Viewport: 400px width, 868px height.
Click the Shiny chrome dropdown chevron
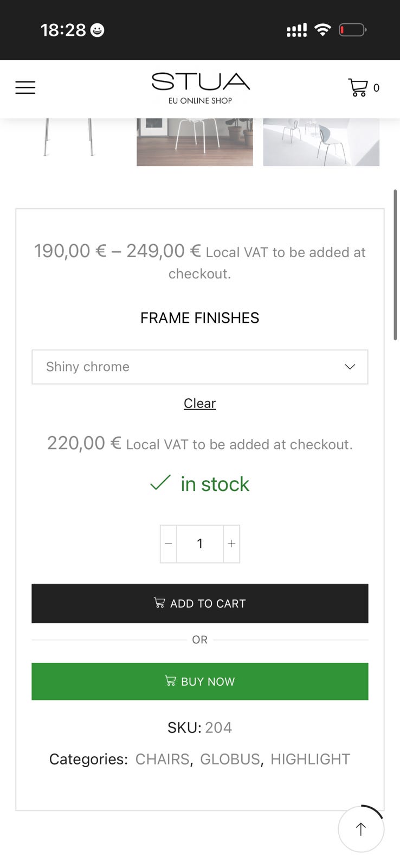[x=350, y=367]
